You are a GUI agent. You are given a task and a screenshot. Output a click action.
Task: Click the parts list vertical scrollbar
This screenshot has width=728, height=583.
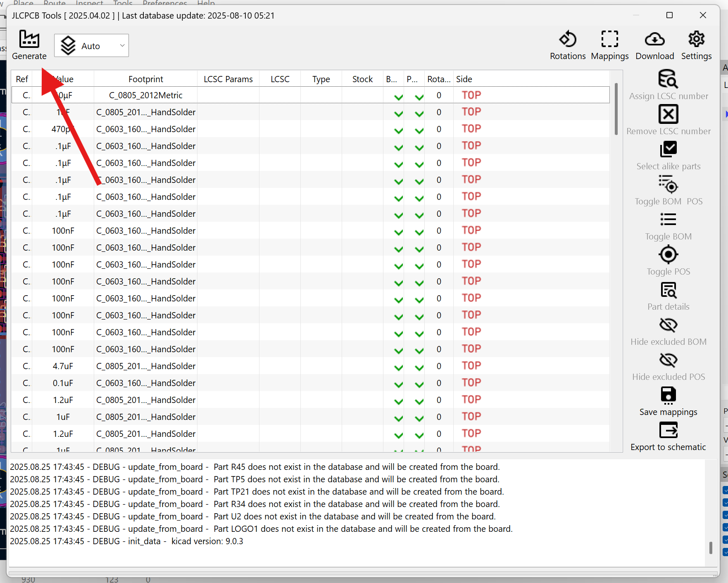point(616,109)
